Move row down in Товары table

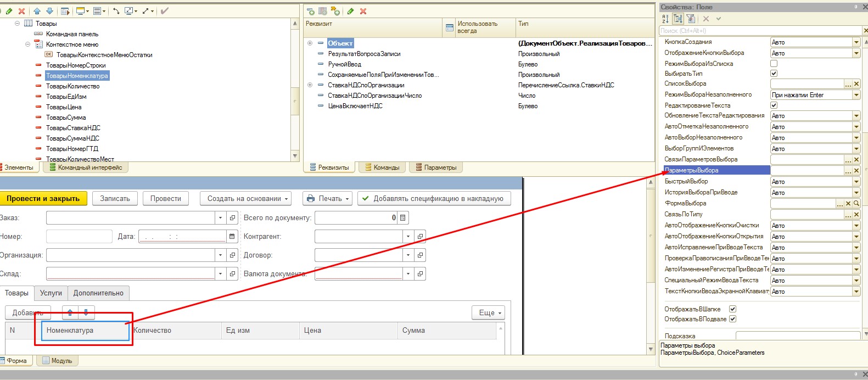[87, 312]
